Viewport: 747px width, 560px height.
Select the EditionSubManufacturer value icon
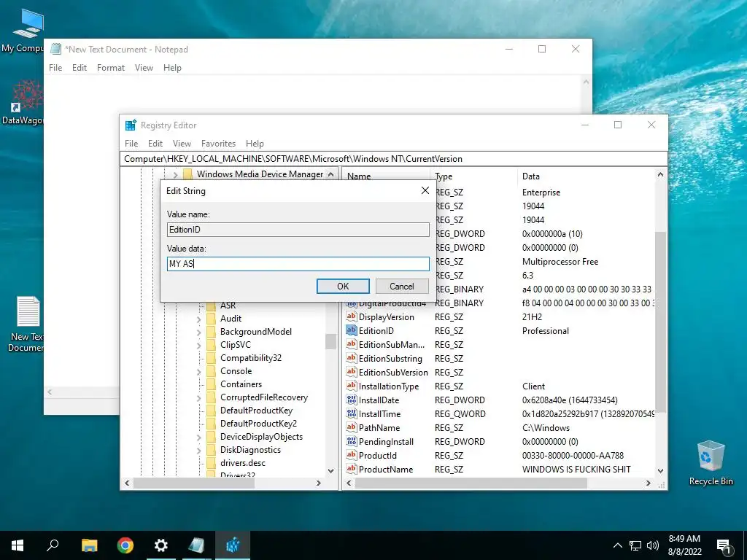(352, 344)
